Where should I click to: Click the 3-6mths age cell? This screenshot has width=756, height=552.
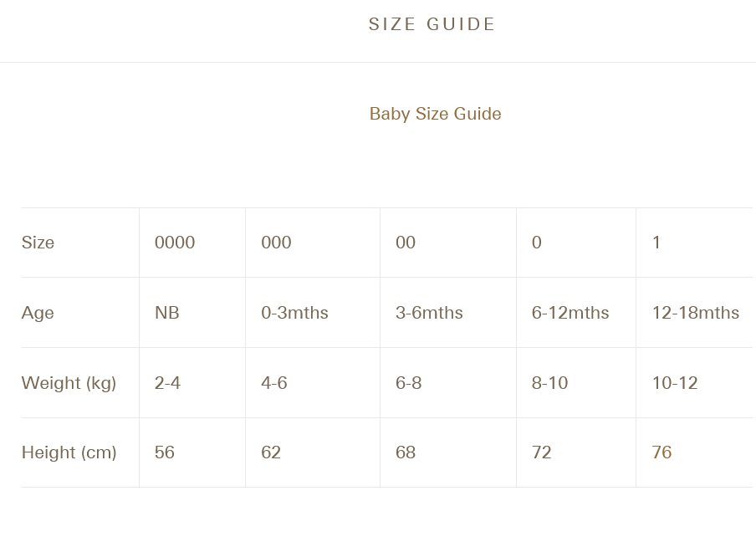click(429, 313)
